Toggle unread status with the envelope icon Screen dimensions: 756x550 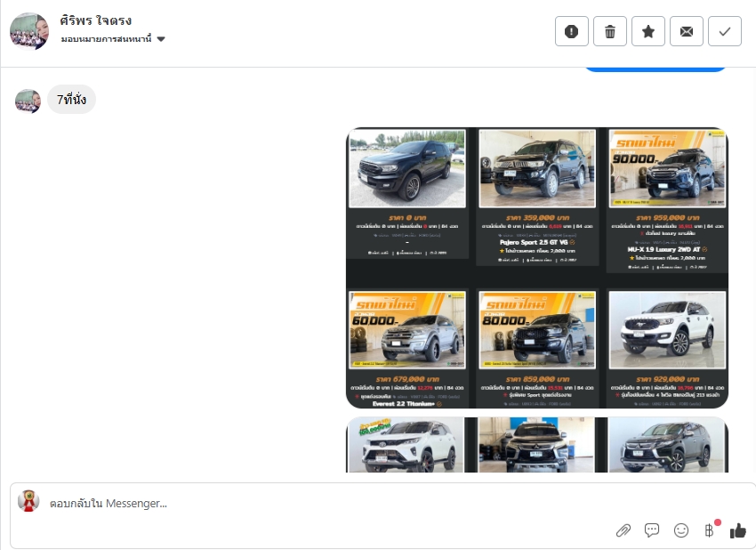(x=687, y=31)
